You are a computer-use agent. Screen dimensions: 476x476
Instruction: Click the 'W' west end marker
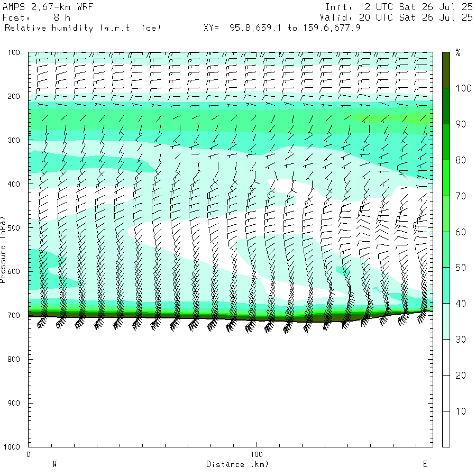(x=54, y=464)
